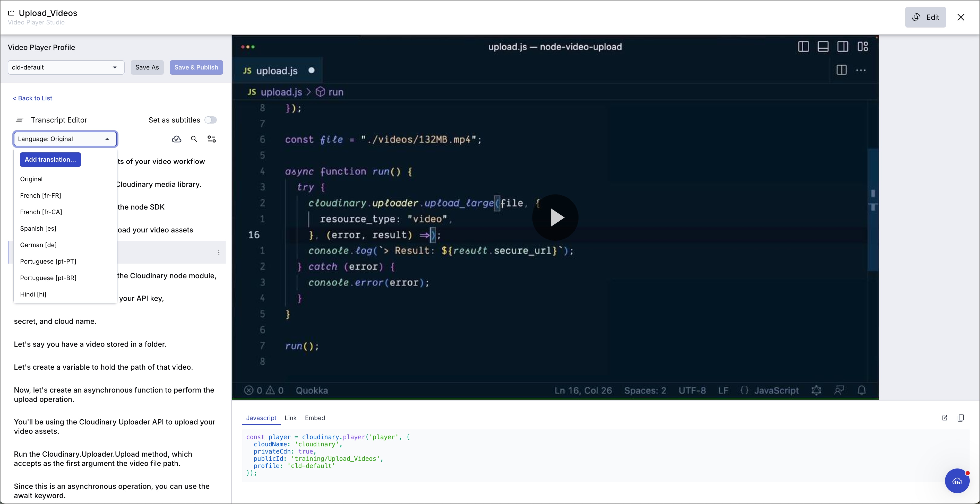Go back using the Back to List link
Image resolution: width=980 pixels, height=504 pixels.
[x=32, y=98]
